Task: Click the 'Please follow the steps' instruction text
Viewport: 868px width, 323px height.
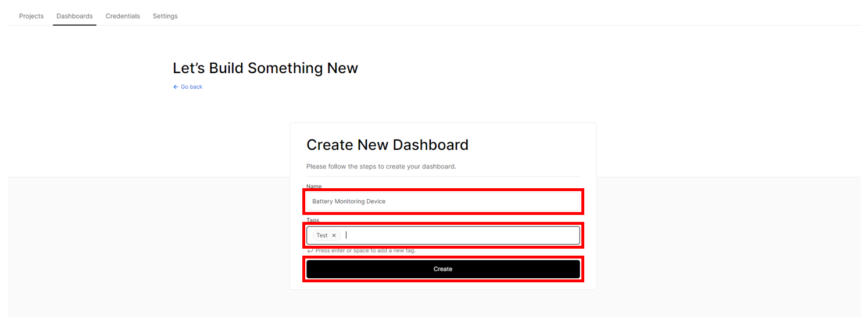Action: 381,166
